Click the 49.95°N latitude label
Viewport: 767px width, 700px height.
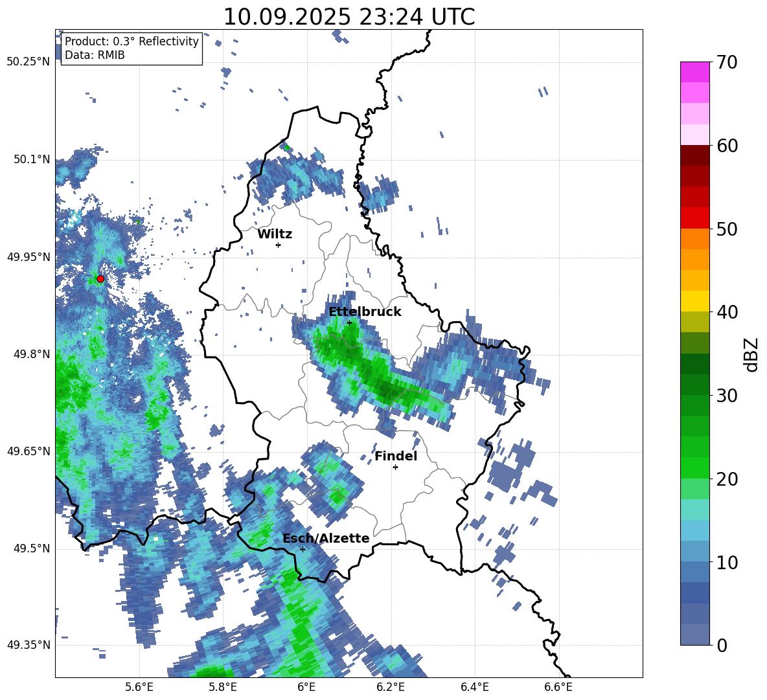pos(29,256)
